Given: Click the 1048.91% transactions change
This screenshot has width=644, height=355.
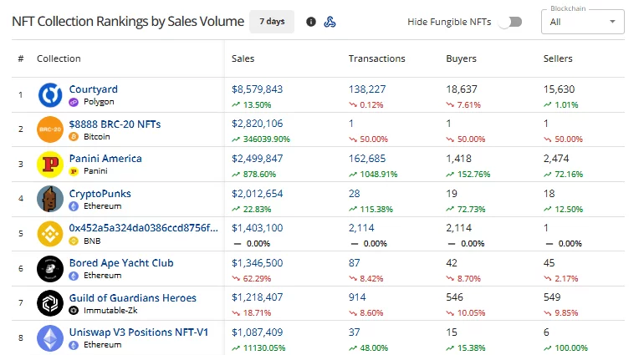Looking at the screenshot, I should coord(379,174).
